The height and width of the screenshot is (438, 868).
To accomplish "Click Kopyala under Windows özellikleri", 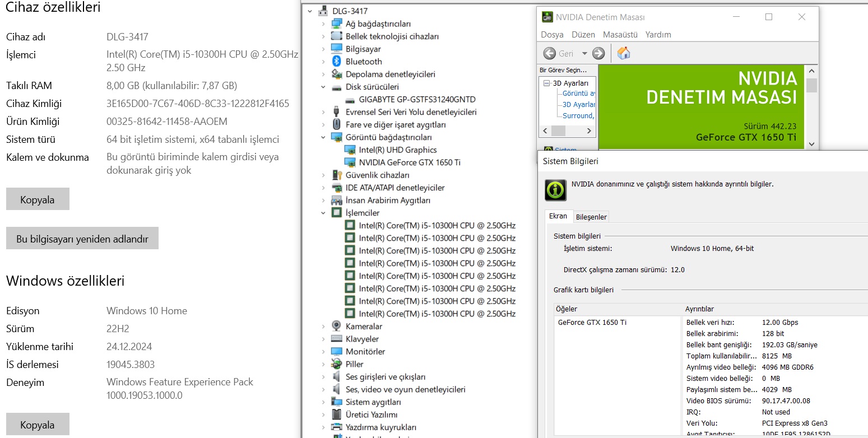I will point(38,425).
